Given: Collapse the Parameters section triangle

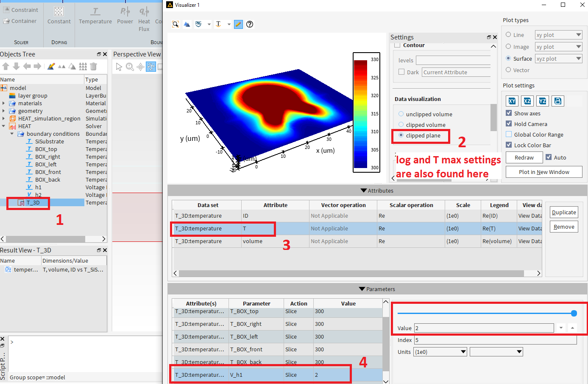Looking at the screenshot, I should click(362, 289).
